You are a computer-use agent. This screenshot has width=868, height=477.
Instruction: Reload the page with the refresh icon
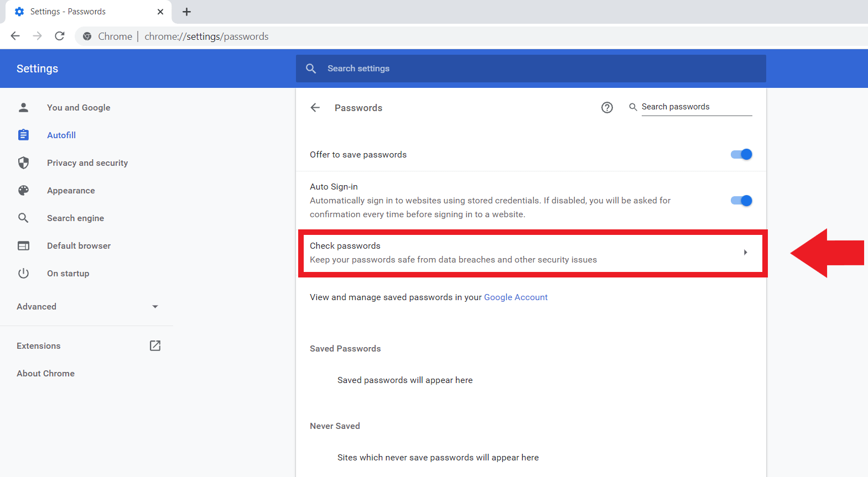click(x=60, y=36)
